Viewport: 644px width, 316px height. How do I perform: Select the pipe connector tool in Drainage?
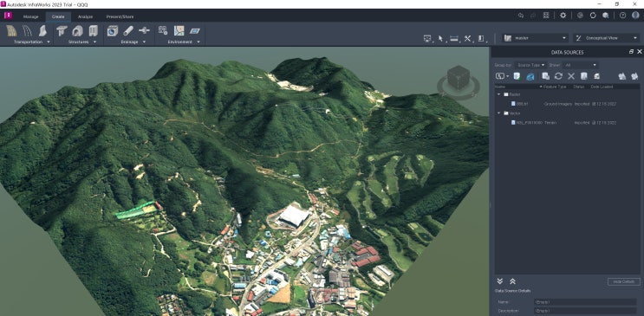144,31
